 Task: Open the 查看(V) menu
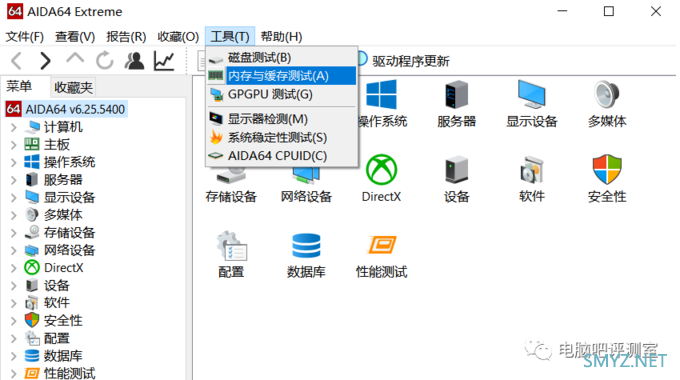75,37
